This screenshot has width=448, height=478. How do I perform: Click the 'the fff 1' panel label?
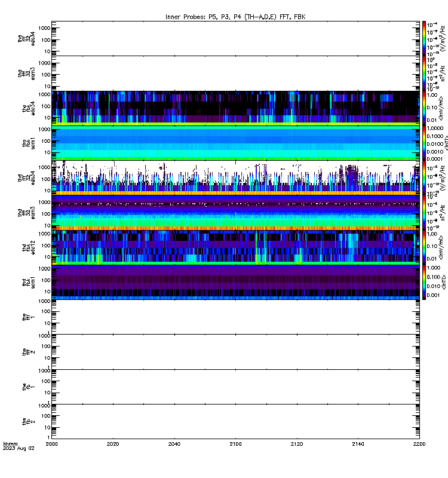(28, 317)
